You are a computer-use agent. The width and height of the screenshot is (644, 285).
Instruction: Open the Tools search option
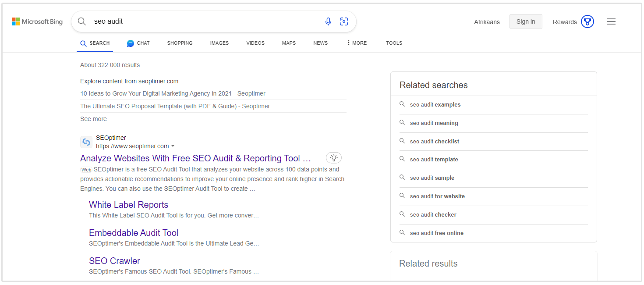(394, 43)
